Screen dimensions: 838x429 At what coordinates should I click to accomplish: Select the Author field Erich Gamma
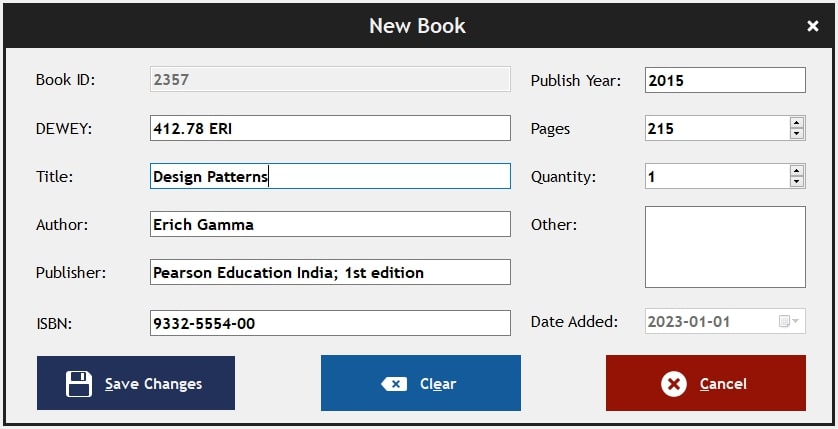tap(330, 224)
